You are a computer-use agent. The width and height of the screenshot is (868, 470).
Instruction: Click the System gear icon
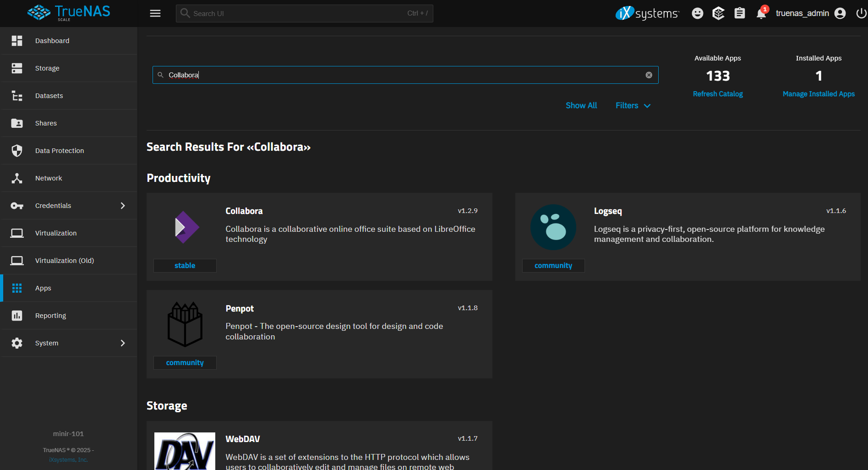17,343
